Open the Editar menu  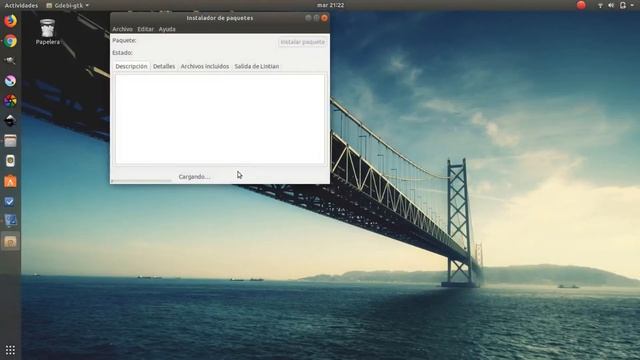coord(145,29)
